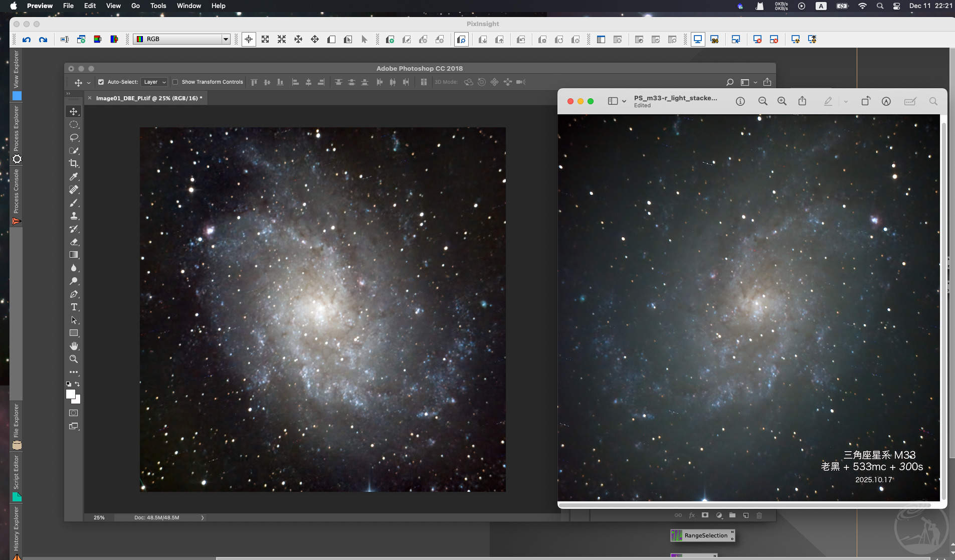This screenshot has width=955, height=560.
Task: Select the Image01_DBE_PI.tif document tab
Action: (149, 98)
